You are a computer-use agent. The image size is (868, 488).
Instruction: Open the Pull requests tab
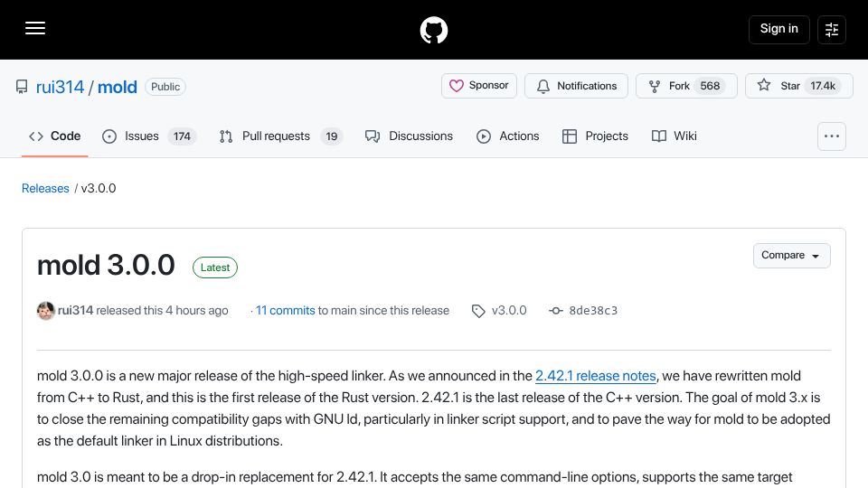[x=281, y=136]
